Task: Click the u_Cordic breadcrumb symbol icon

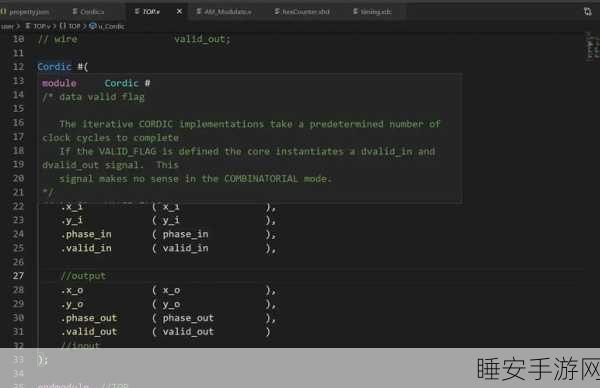Action: 93,26
